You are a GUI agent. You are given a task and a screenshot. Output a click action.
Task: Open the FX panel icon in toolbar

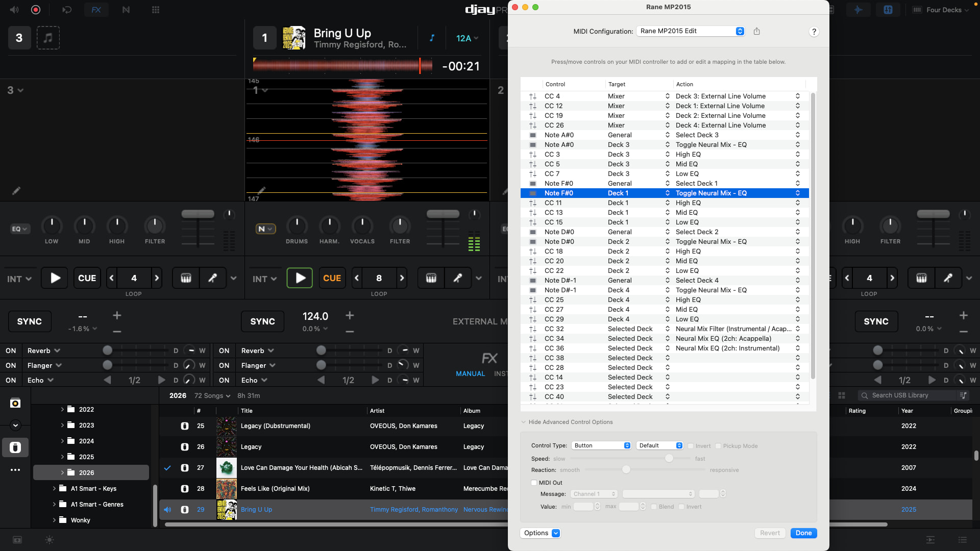click(96, 10)
